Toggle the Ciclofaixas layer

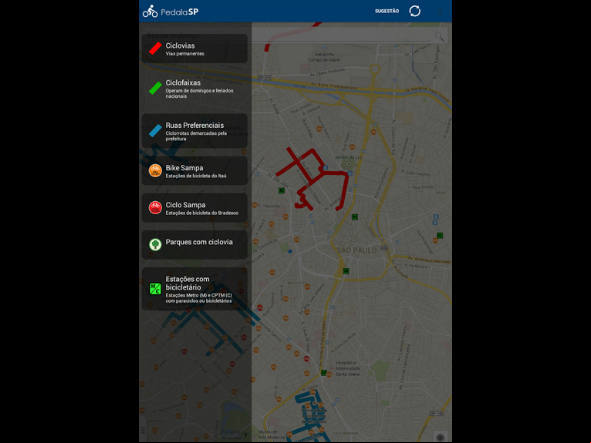(x=195, y=89)
